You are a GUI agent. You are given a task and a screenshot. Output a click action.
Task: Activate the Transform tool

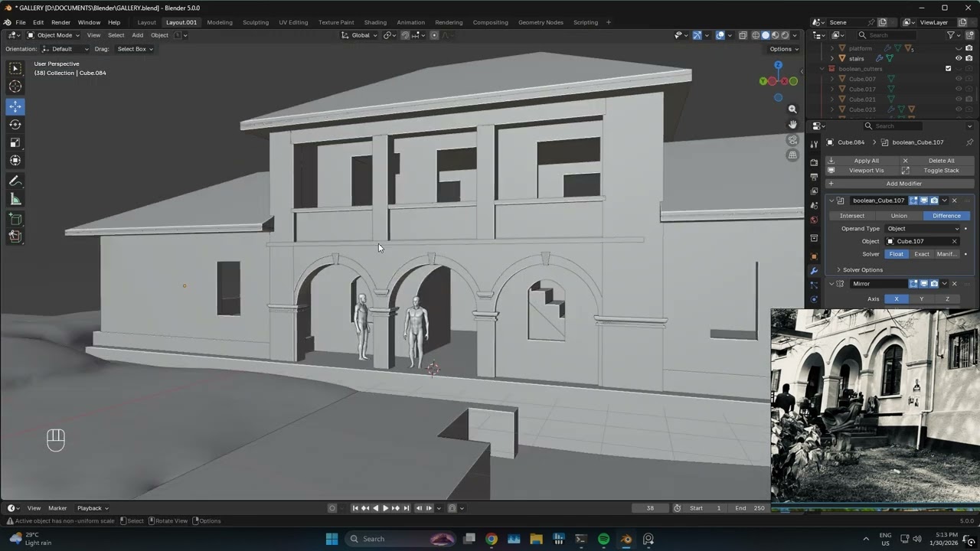tap(15, 161)
